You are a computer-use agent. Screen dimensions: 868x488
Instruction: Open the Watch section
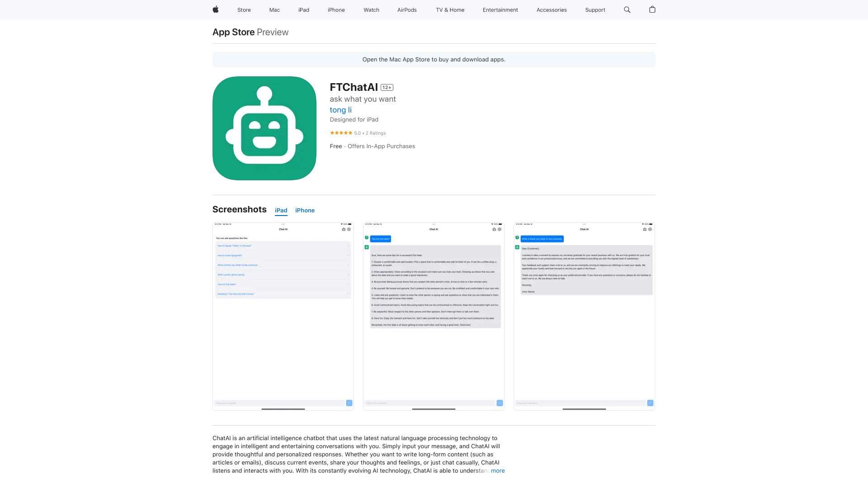coord(371,9)
